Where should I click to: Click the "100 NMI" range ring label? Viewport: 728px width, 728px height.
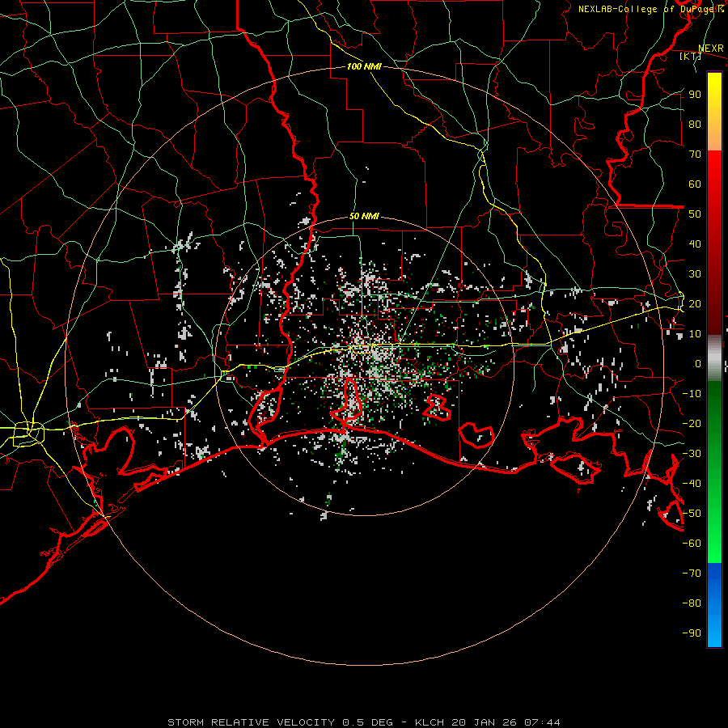[x=364, y=66]
